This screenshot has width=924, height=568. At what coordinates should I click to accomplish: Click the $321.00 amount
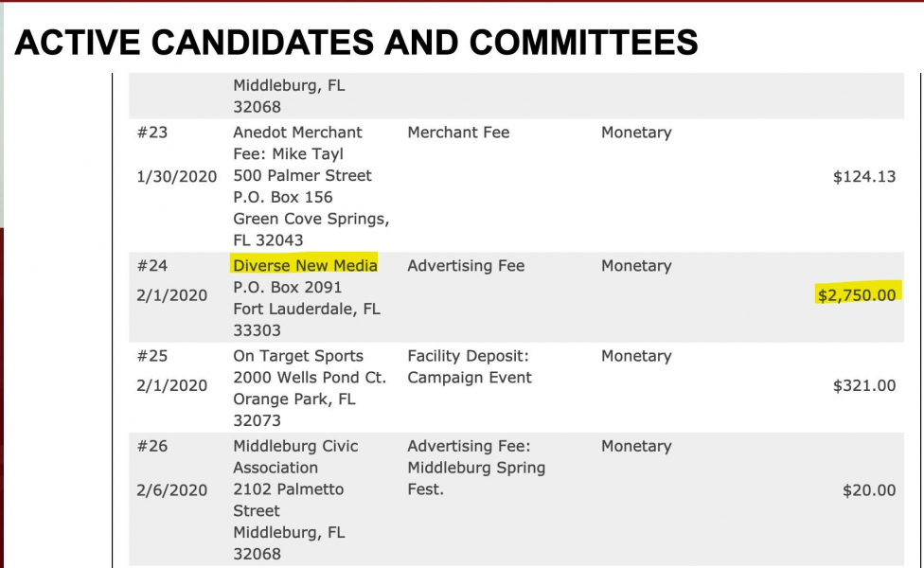[864, 385]
